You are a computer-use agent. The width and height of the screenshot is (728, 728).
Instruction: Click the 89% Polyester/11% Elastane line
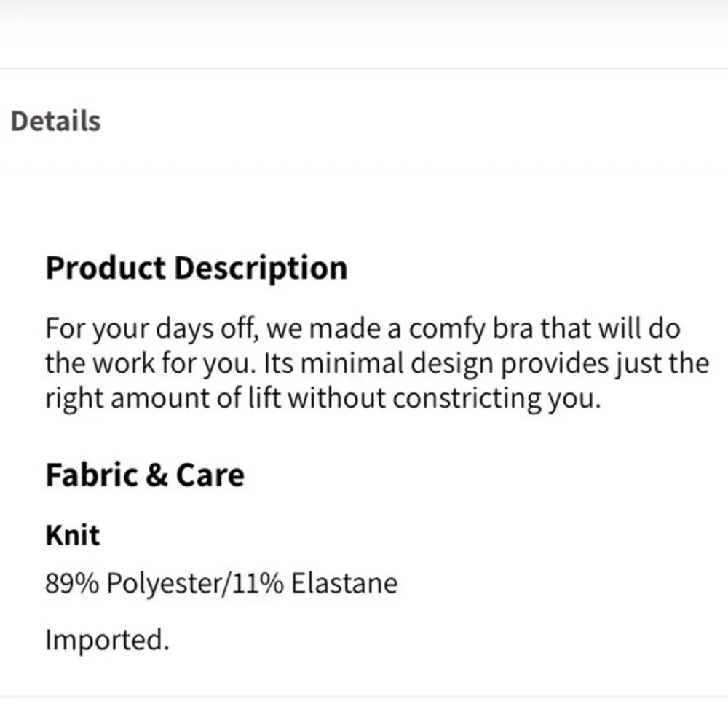(221, 583)
